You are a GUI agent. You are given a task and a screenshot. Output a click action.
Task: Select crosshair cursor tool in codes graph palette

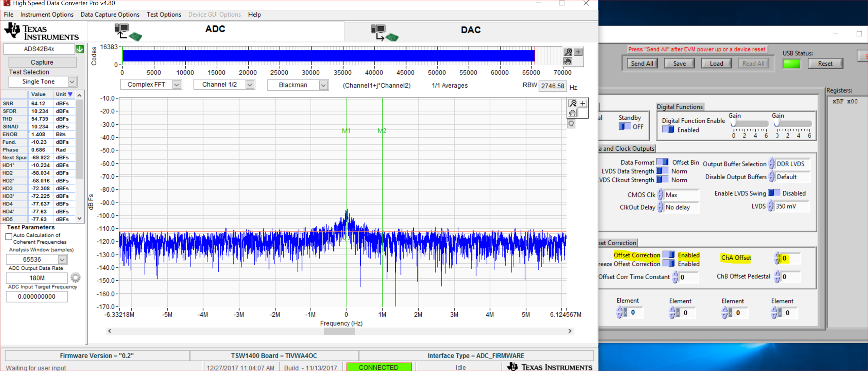pyautogui.click(x=578, y=52)
